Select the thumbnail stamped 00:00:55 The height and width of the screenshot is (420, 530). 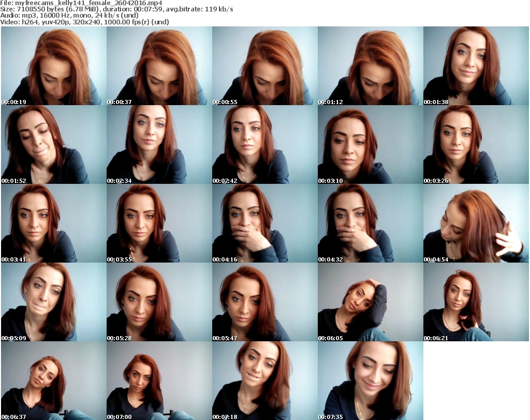tap(264, 66)
